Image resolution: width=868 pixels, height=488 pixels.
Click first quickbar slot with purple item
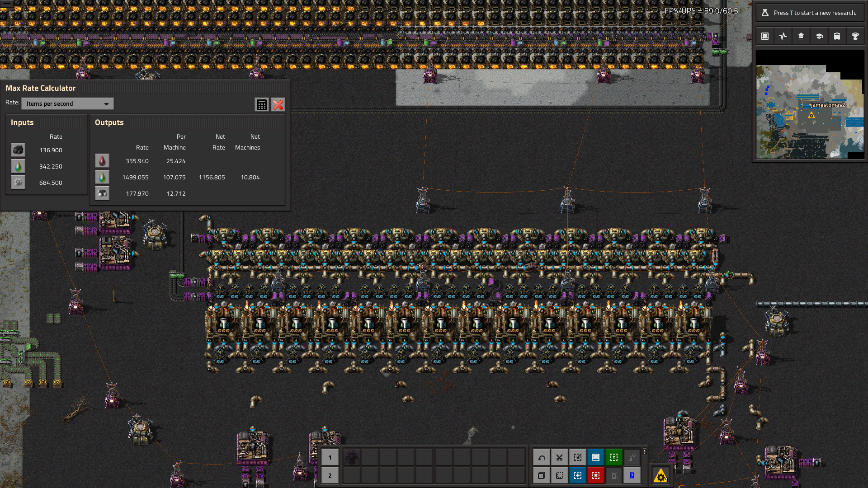pyautogui.click(x=351, y=457)
